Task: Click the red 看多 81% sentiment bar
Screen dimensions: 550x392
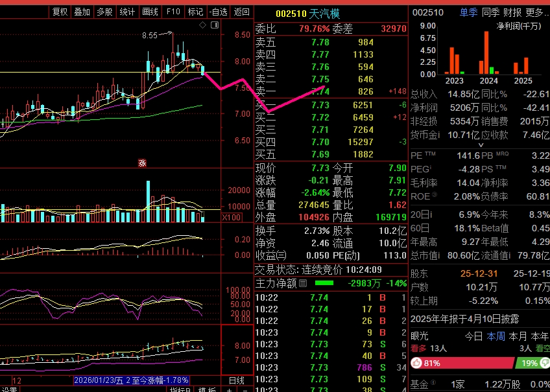Action: pyautogui.click(x=462, y=363)
